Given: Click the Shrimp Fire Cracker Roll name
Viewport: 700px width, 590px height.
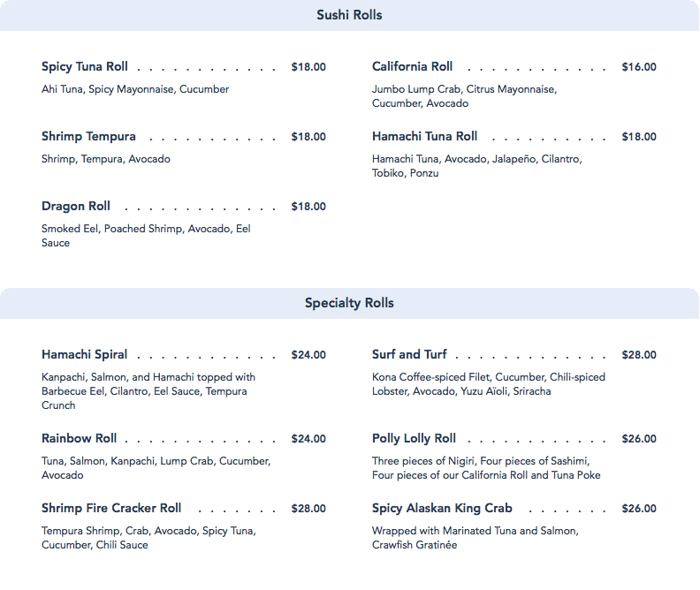Looking at the screenshot, I should pos(111,509).
